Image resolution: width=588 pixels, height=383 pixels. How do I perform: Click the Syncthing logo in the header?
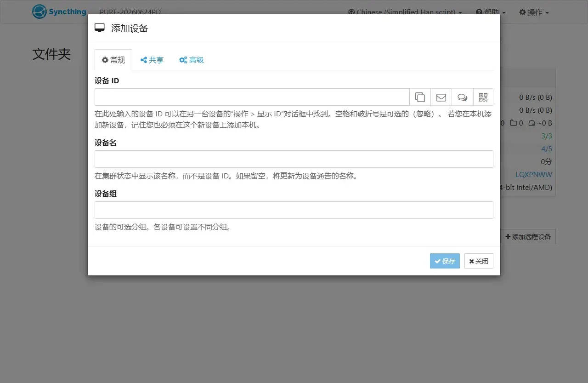tap(59, 12)
